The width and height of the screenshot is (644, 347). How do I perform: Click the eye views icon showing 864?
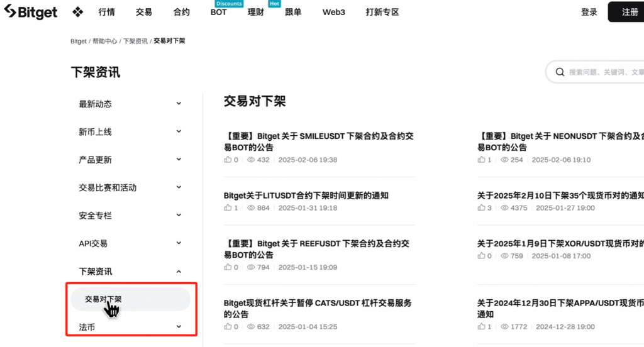point(251,208)
